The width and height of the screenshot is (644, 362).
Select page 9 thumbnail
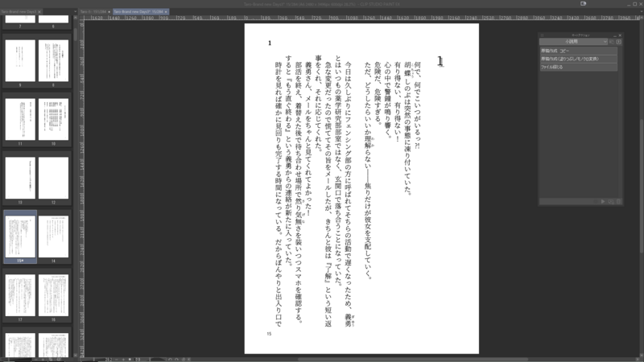[x=20, y=61]
